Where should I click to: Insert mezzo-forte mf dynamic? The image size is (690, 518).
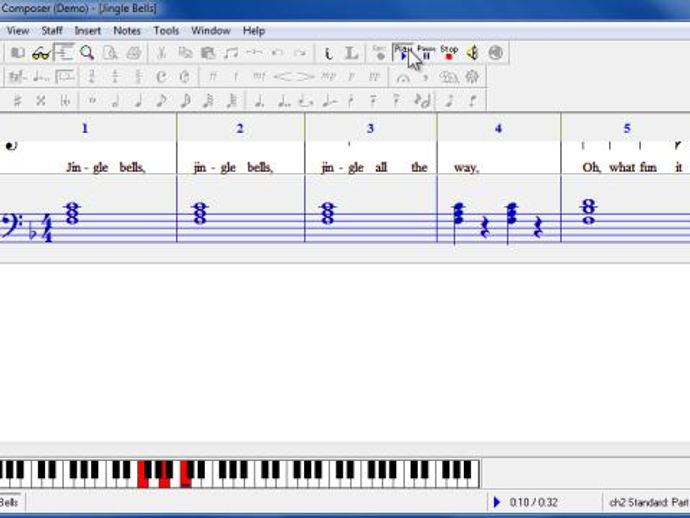click(259, 77)
